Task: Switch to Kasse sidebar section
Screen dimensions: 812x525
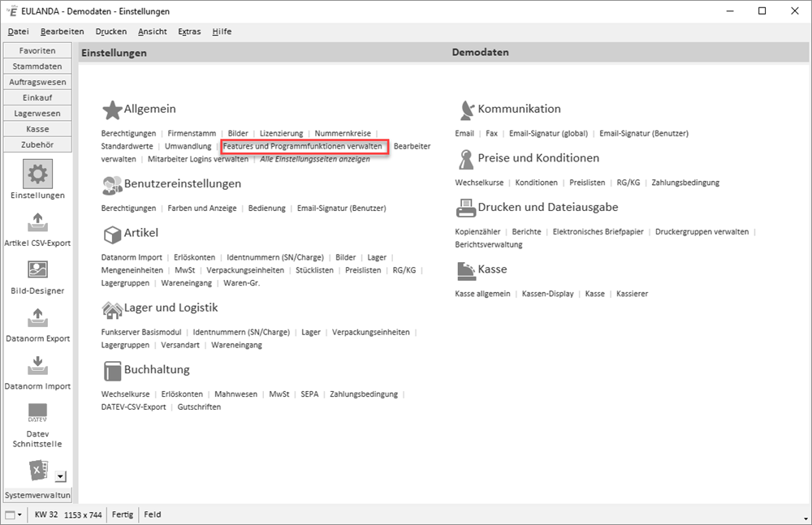Action: [x=37, y=129]
